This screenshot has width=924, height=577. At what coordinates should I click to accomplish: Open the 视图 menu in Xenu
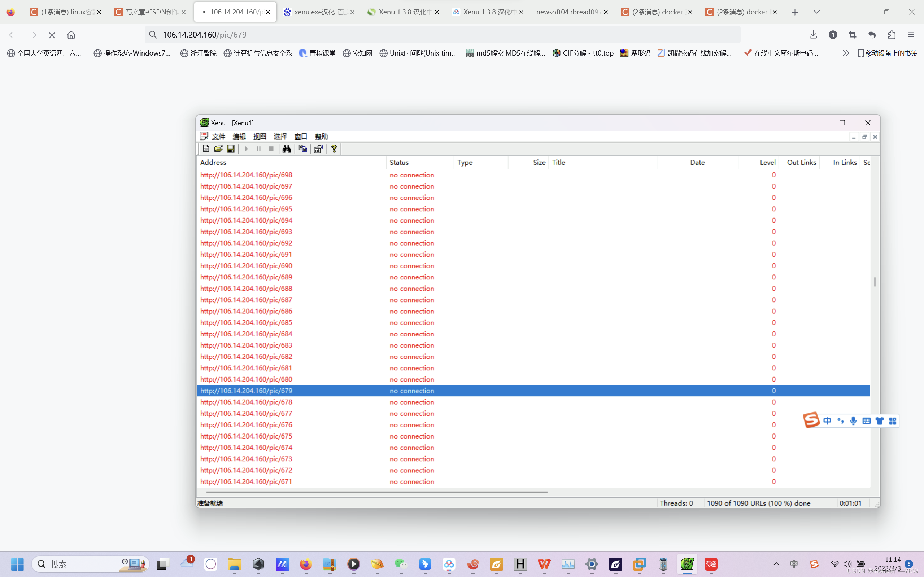[x=260, y=137]
